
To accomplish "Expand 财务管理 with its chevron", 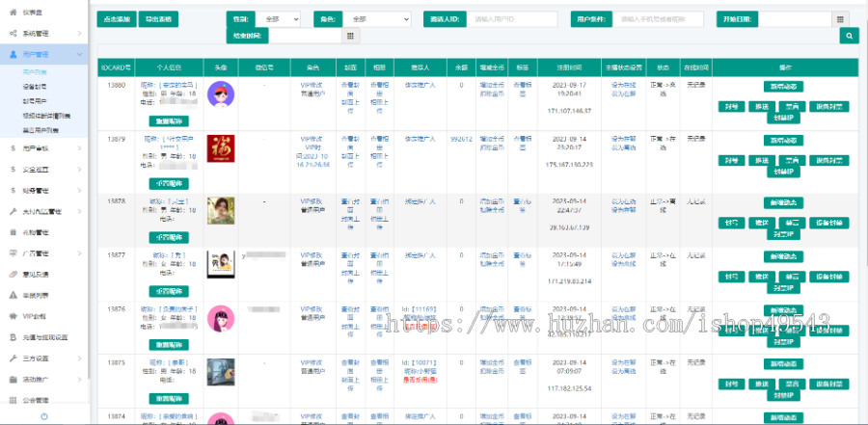I will 80,191.
